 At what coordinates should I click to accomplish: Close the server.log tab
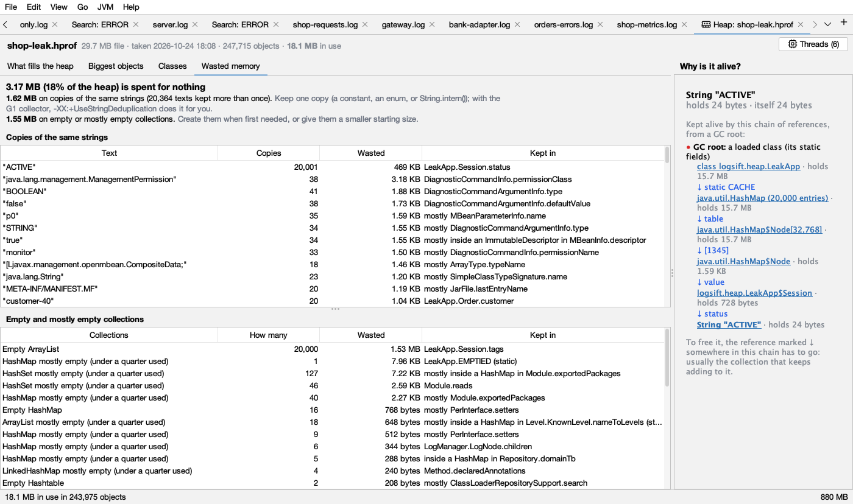(x=195, y=25)
